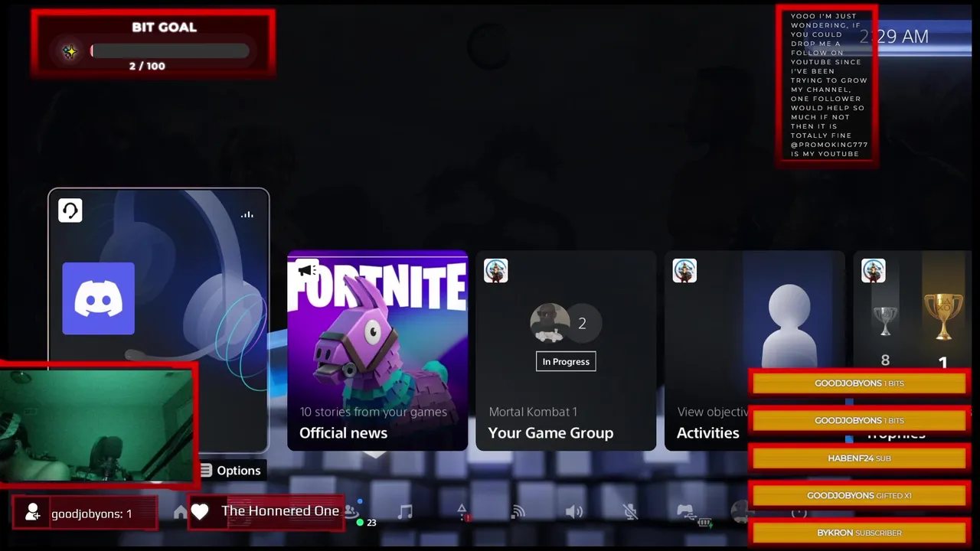Click the webcam overlay feed
This screenshot has width=980, height=551.
[98, 424]
